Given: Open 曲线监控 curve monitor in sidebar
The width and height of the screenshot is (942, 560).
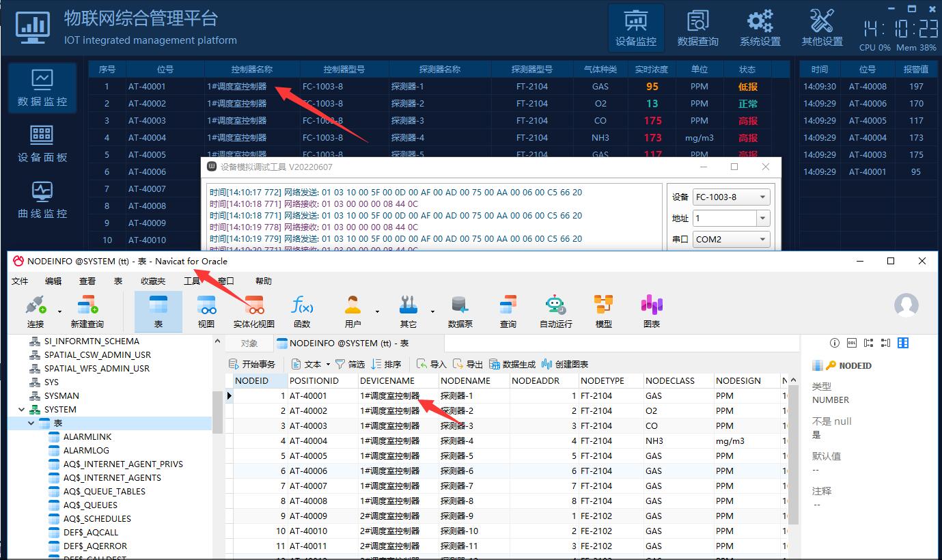Looking at the screenshot, I should click(x=42, y=200).
